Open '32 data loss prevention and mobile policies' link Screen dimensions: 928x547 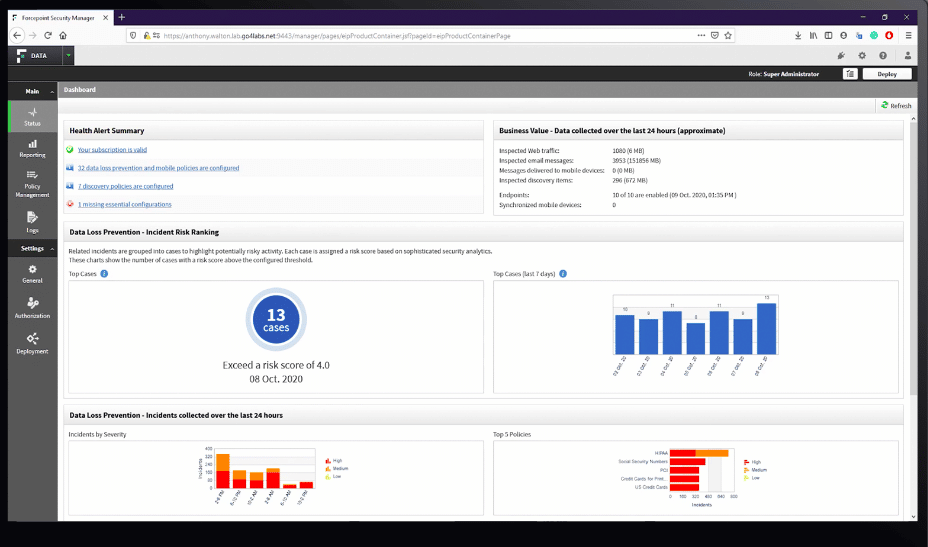point(158,168)
